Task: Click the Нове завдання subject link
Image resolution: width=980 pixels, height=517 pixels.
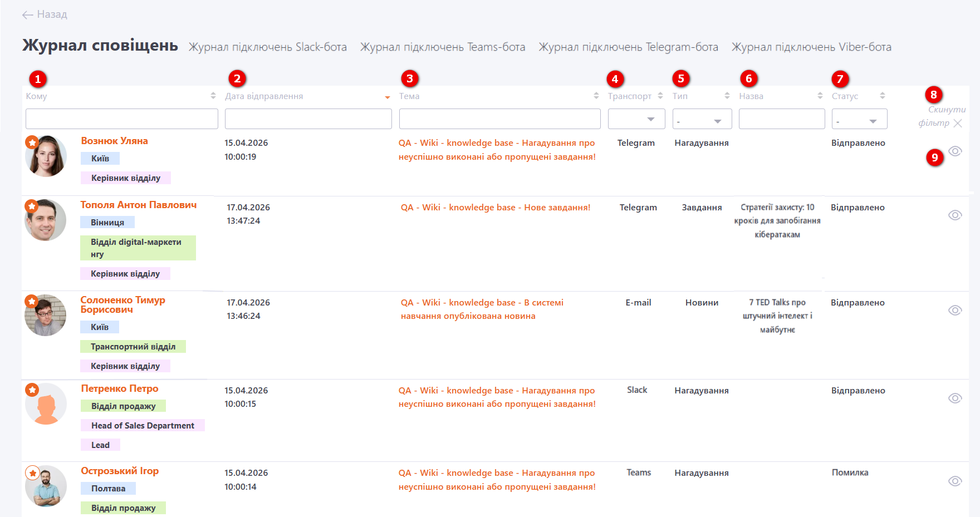Action: 495,208
